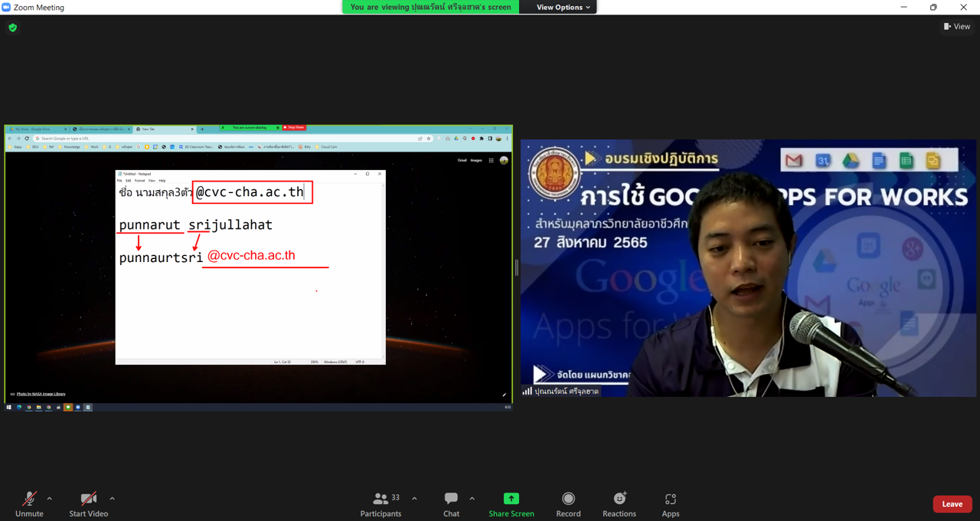Click the View layout button

coord(957,27)
